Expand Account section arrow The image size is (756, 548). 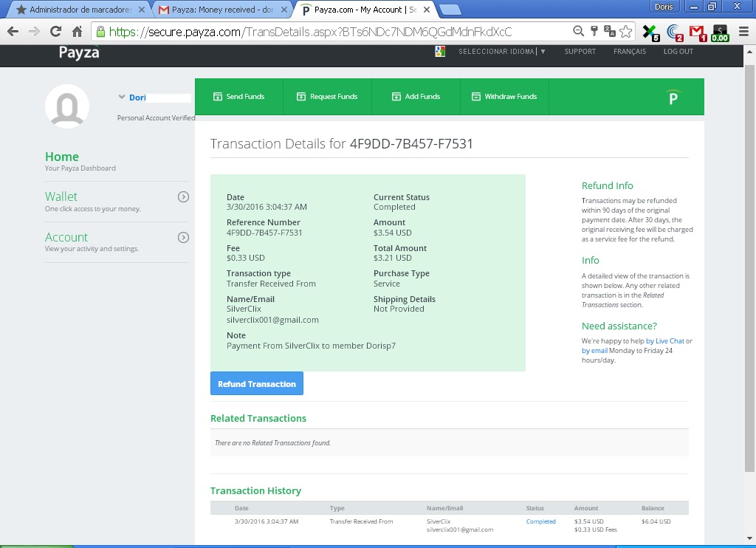coord(183,237)
